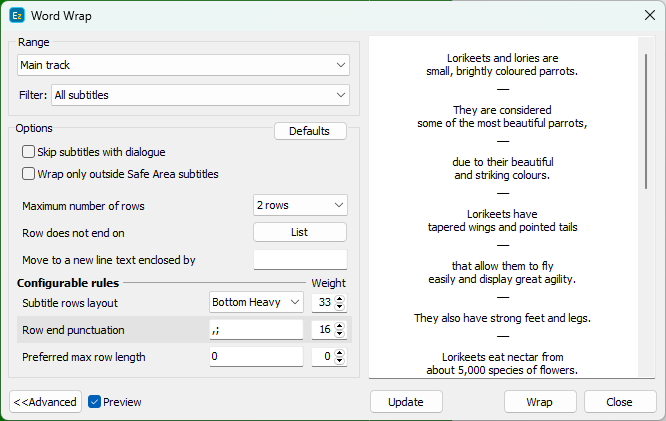Increase Preferred max row length weight
This screenshot has width=666, height=421.
click(341, 353)
